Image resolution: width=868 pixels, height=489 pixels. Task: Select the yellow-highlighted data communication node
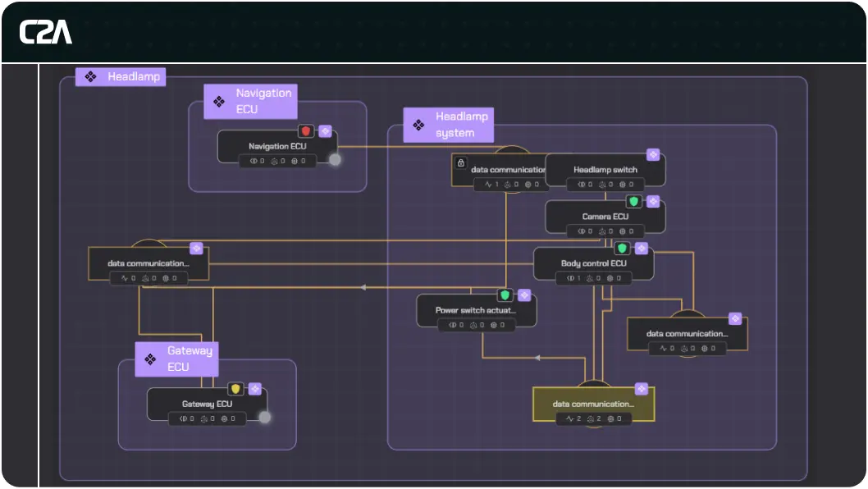tap(593, 404)
